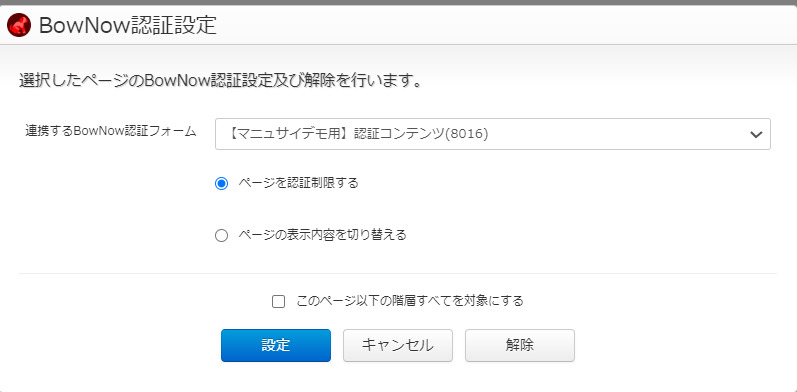
Task: Click the empty area below 連携するBowNow認証フォーム label
Action: pyautogui.click(x=111, y=203)
